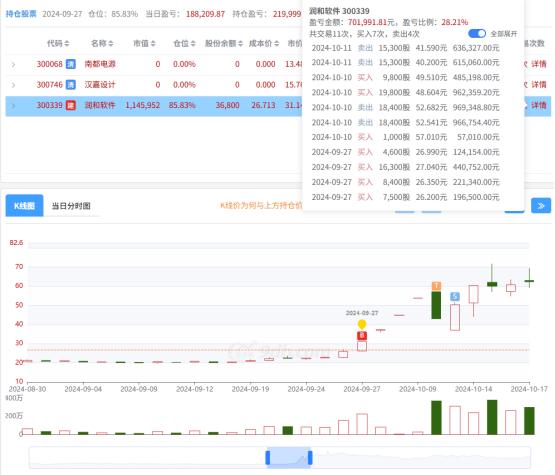Sort the table by 市值 column
The image size is (555, 475).
(x=144, y=44)
